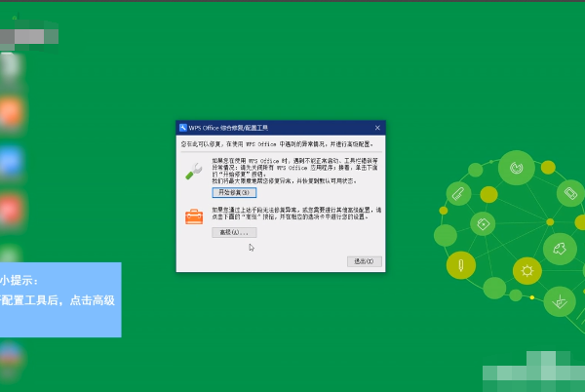Click the 开始修复(R) start repair button
Viewport: 585px width, 392px height.
point(234,192)
